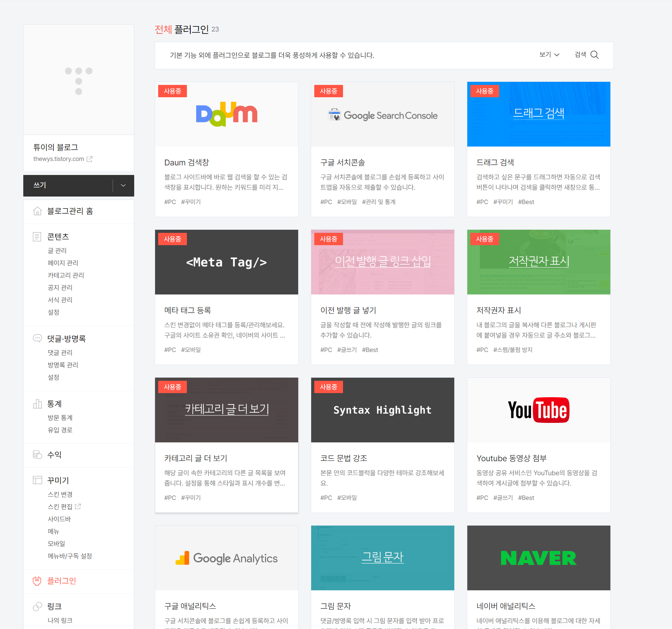672x629 pixels.
Task: Open the NAVER analytics plugin card
Action: 539,577
